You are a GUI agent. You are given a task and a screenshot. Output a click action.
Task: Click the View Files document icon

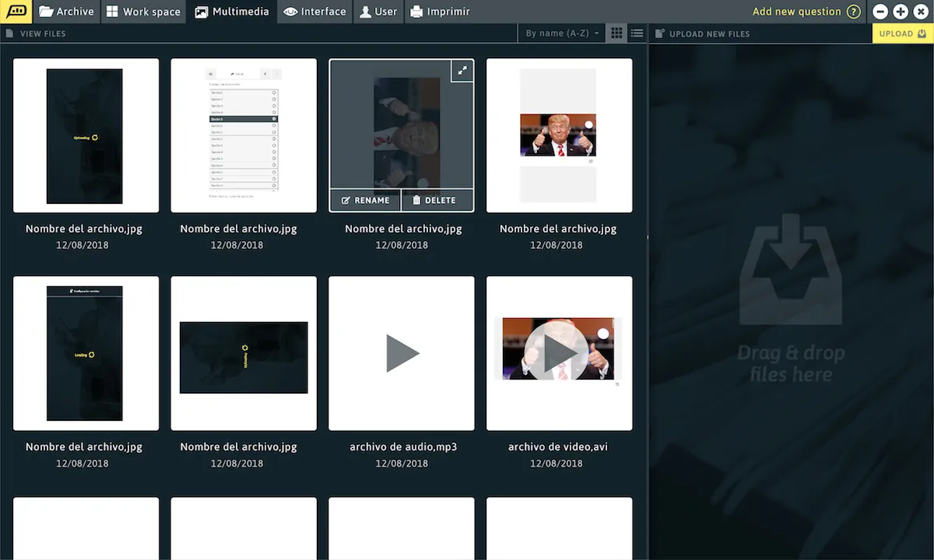pos(9,33)
